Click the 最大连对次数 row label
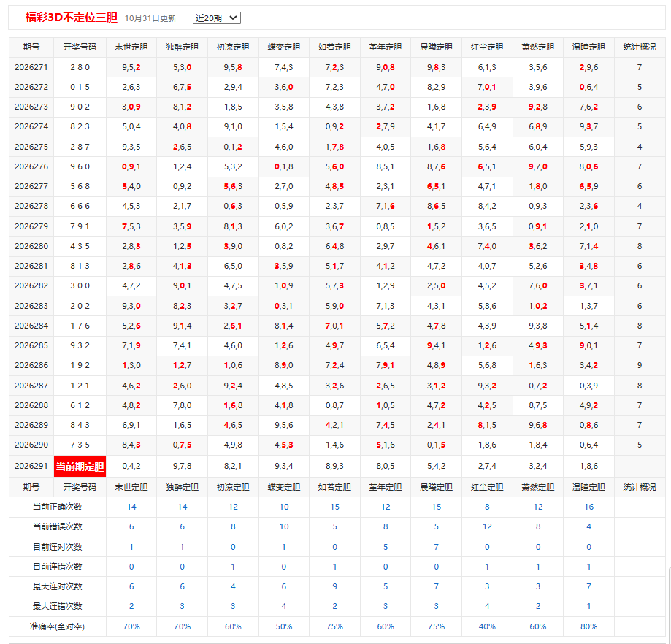Viewport: 671px width, 644px height. pos(58,586)
